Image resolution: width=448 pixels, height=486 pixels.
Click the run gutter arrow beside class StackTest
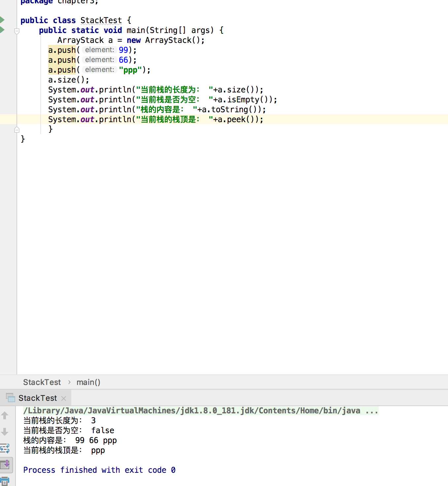coord(2,20)
